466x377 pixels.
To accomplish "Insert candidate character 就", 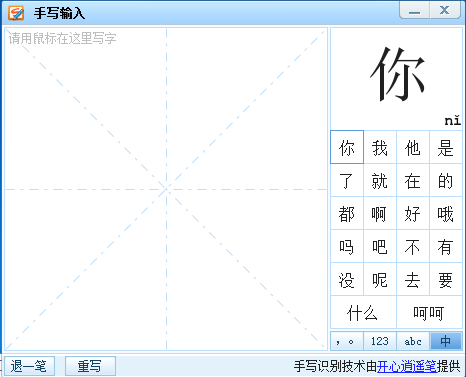I will [380, 180].
